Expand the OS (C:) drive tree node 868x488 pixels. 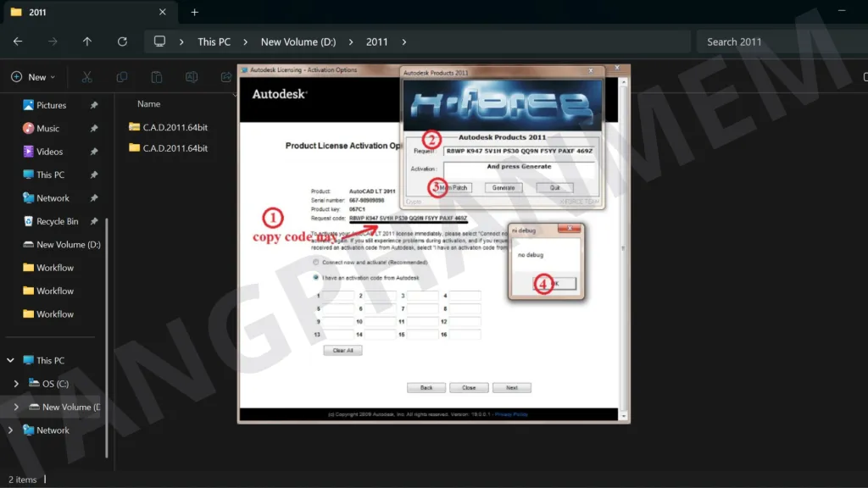16,384
